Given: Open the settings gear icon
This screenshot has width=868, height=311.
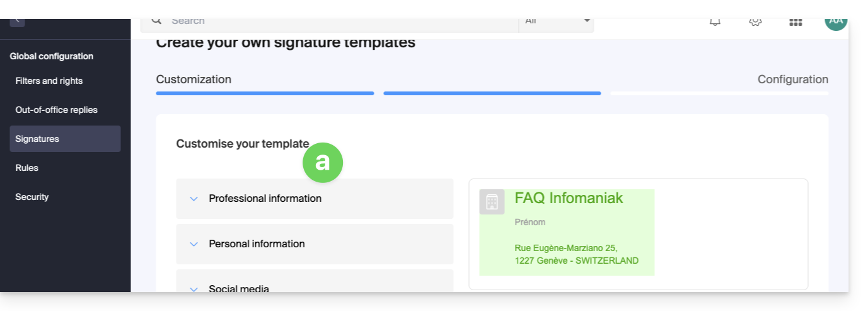Looking at the screenshot, I should pos(755,22).
